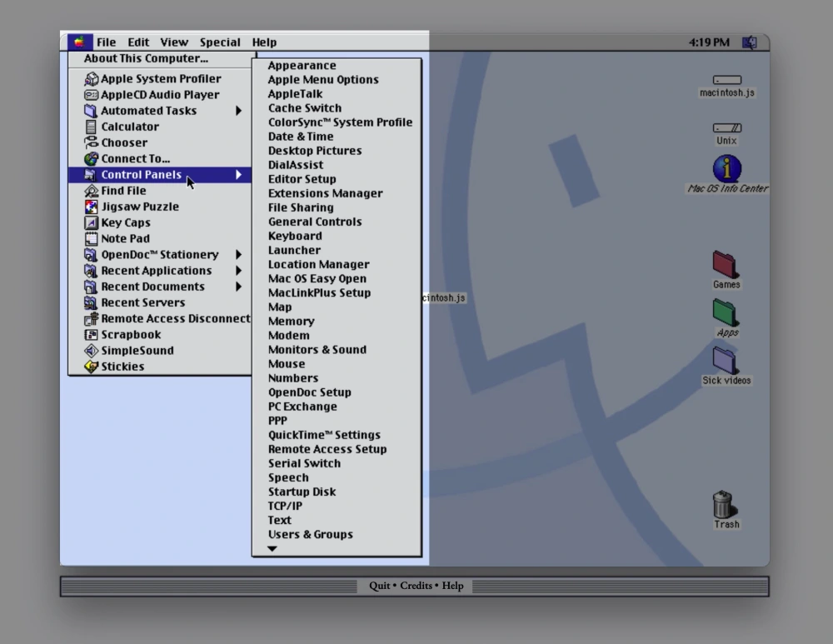Screen dimensions: 833x644
Task: Select the Mac OS Info Center icon
Action: 726,168
